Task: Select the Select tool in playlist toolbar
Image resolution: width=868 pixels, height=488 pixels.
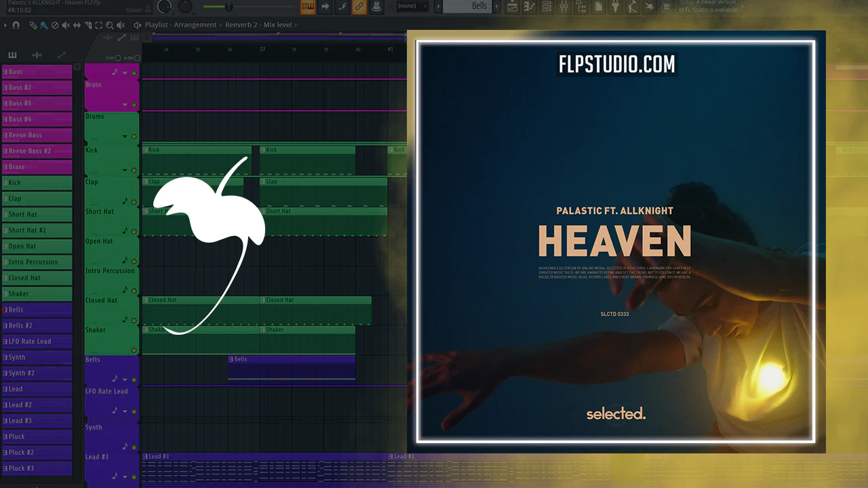Action: click(98, 25)
